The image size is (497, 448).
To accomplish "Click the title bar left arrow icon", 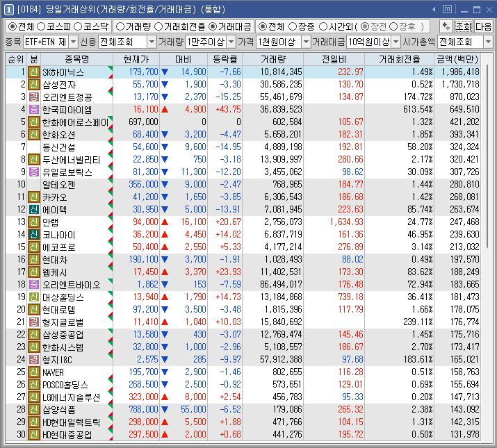I will pyautogui.click(x=434, y=10).
